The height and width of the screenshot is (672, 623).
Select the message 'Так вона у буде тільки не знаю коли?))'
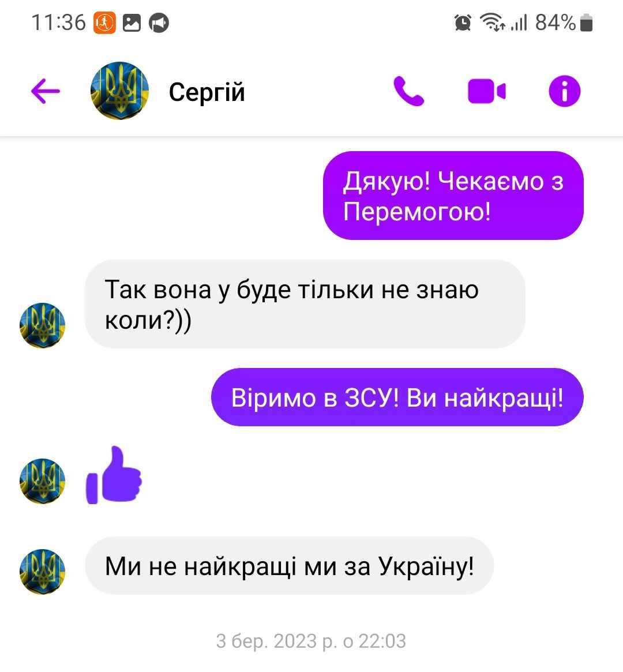pyautogui.click(x=305, y=304)
